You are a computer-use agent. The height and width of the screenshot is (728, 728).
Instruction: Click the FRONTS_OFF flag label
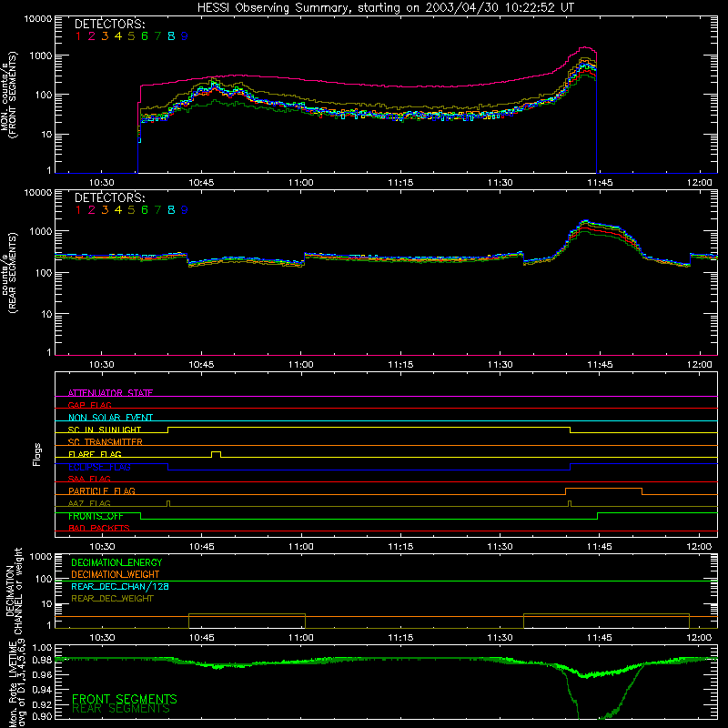click(x=96, y=516)
